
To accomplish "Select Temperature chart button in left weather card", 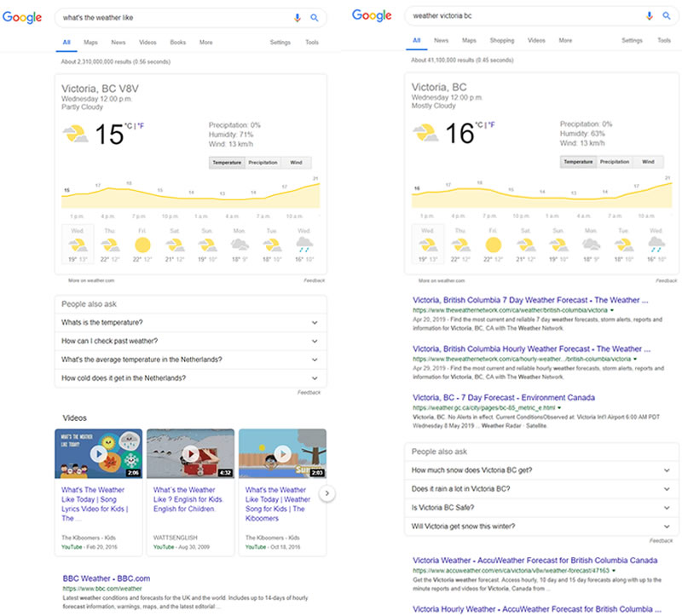I will [227, 163].
